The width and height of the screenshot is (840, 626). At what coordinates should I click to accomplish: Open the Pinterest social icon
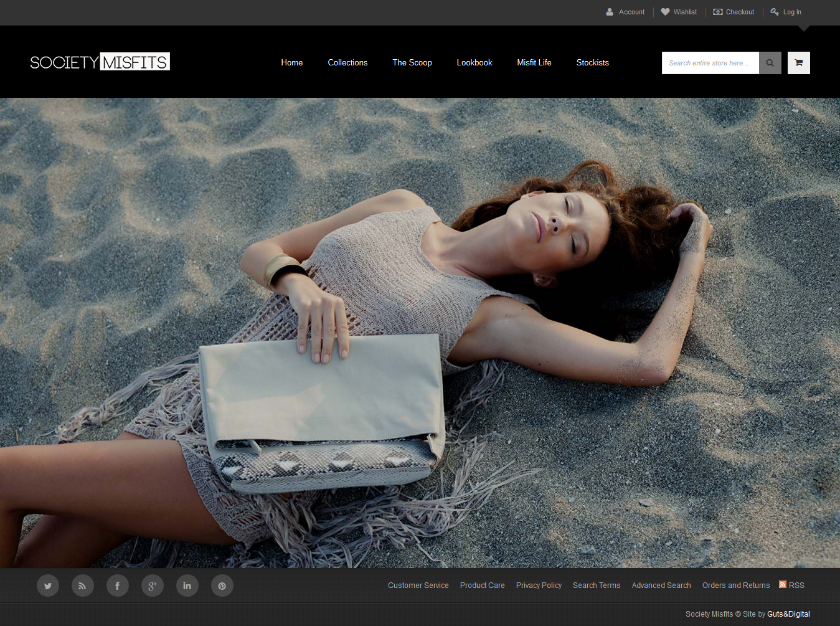(x=222, y=586)
